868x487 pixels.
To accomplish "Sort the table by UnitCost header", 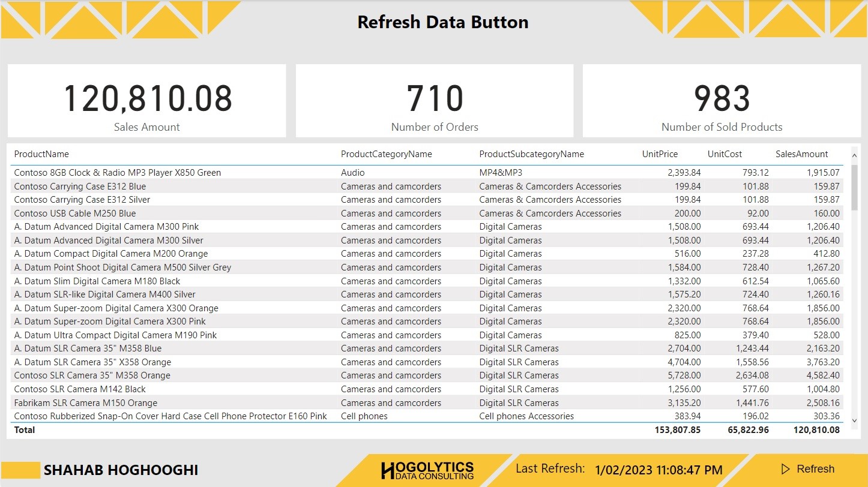I will (724, 154).
